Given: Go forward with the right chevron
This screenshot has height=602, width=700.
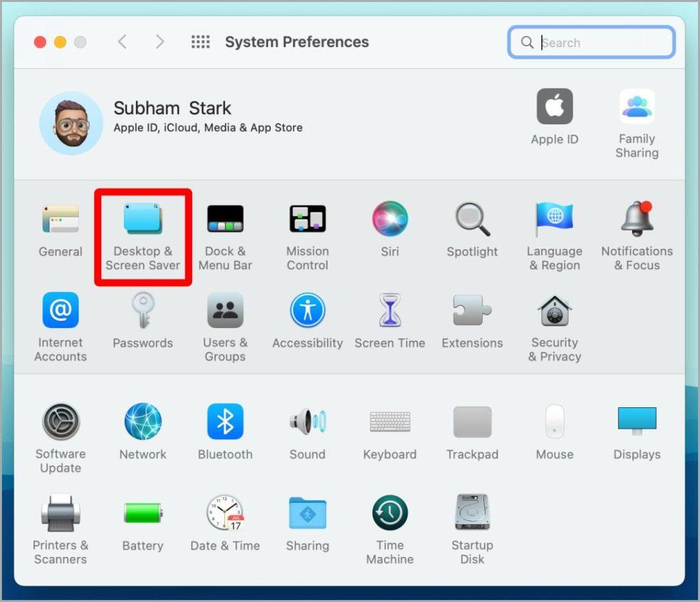Looking at the screenshot, I should click(x=160, y=42).
